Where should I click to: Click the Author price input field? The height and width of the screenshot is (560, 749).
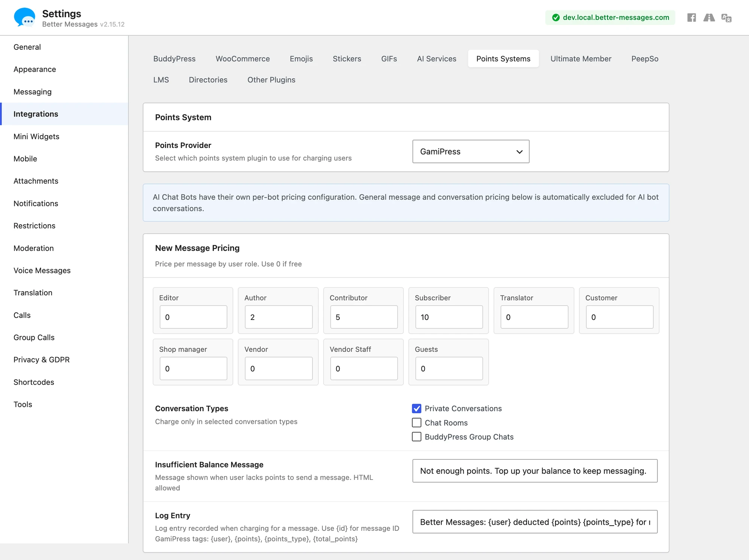(279, 317)
